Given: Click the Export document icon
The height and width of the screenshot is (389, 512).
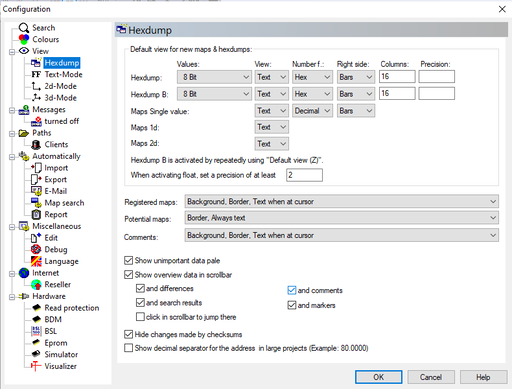Looking at the screenshot, I should pos(36,179).
